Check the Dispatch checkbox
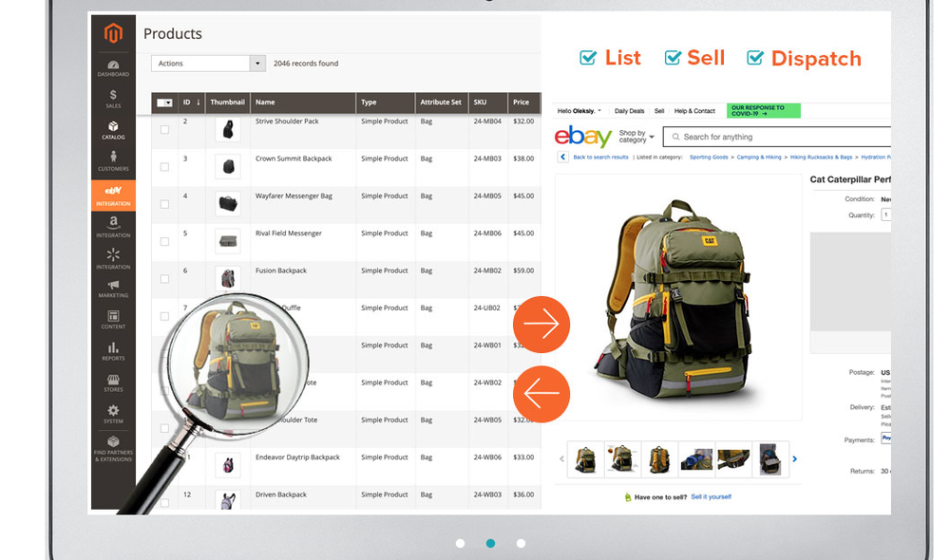 (x=755, y=58)
